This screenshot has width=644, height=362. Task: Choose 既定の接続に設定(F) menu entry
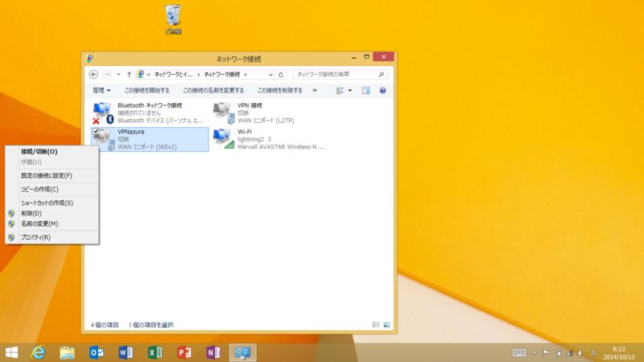click(x=52, y=175)
